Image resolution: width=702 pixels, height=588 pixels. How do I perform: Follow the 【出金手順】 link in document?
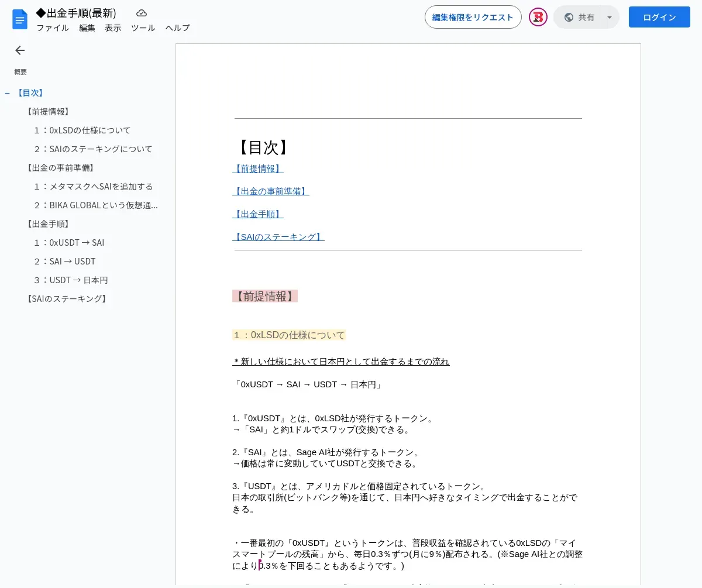tap(258, 214)
